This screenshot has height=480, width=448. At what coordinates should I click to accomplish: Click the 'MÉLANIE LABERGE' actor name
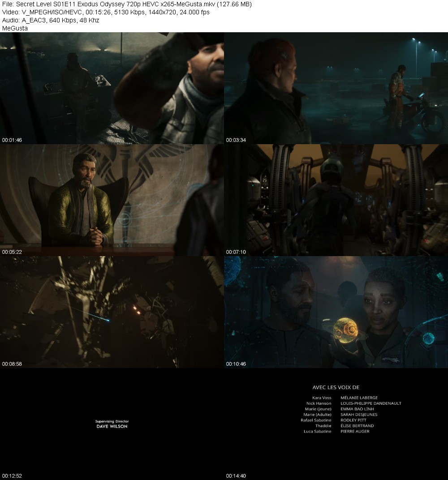(x=359, y=398)
